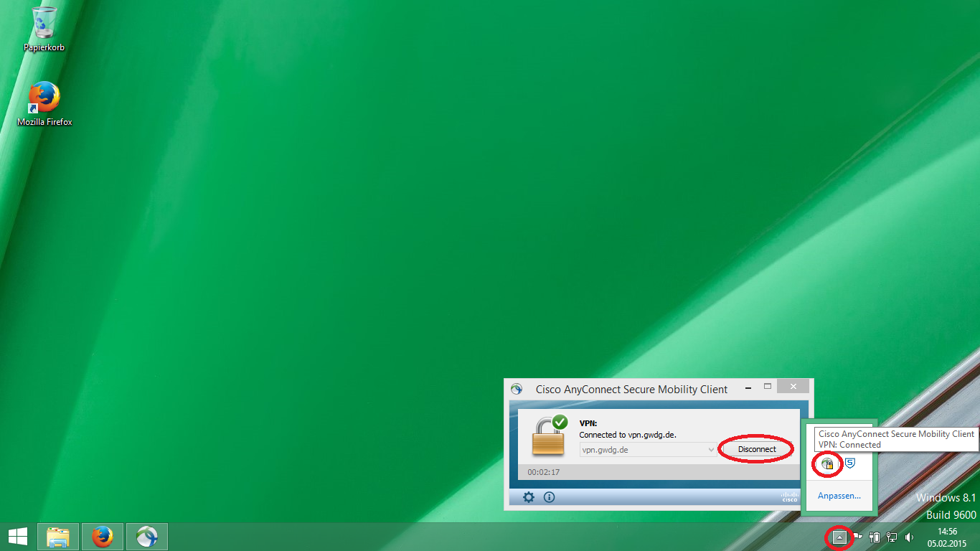Open the clock showing 14:56
This screenshot has height=551, width=980.
pos(948,537)
